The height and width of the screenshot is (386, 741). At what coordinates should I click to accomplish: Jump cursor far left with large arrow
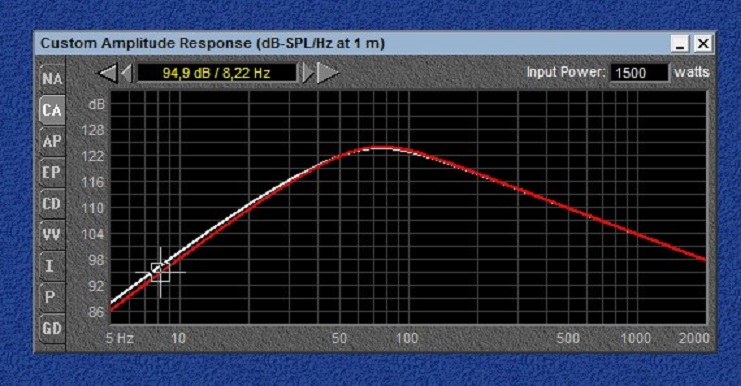click(x=107, y=73)
